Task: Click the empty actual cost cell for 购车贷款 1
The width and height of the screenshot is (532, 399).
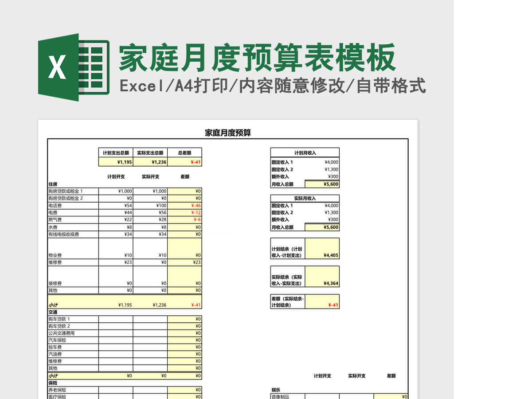Action: [150, 319]
